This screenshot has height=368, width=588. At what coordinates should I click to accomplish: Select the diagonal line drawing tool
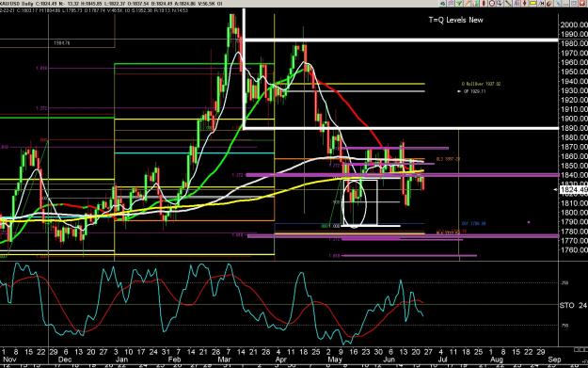click(508, 4)
